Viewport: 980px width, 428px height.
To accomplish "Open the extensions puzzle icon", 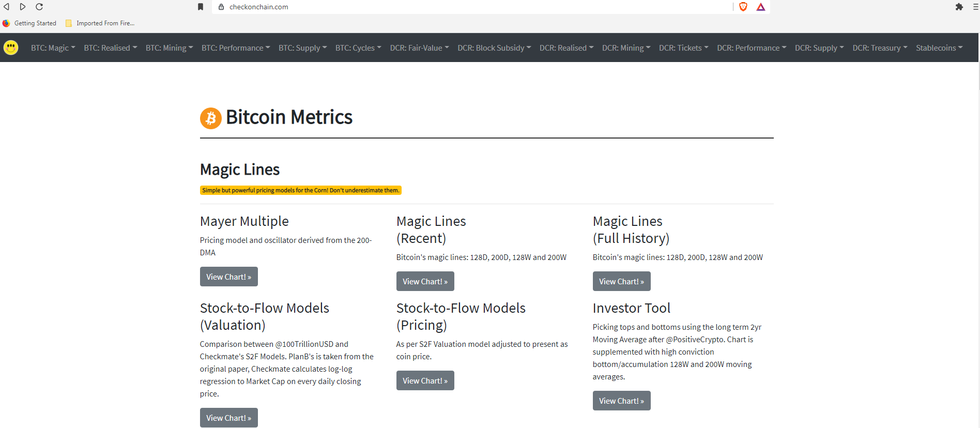I will (x=959, y=7).
